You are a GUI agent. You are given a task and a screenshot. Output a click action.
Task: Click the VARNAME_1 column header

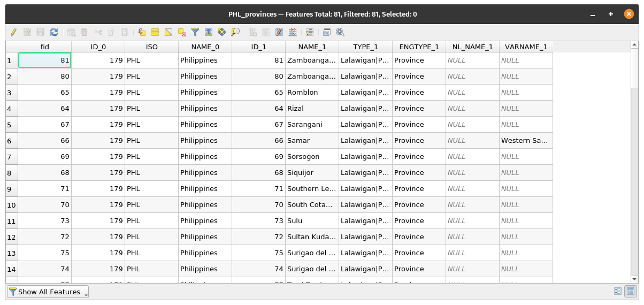pyautogui.click(x=526, y=47)
